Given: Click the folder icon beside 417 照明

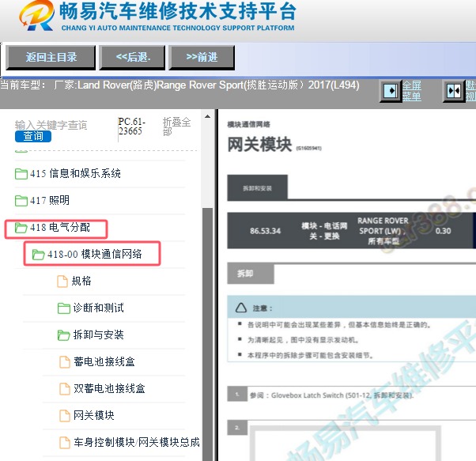Looking at the screenshot, I should (x=21, y=201).
